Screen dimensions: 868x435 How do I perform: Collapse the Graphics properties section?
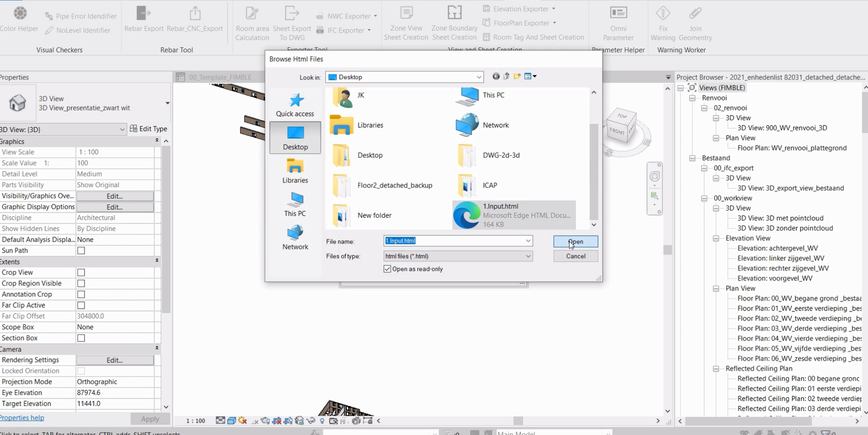pyautogui.click(x=157, y=141)
